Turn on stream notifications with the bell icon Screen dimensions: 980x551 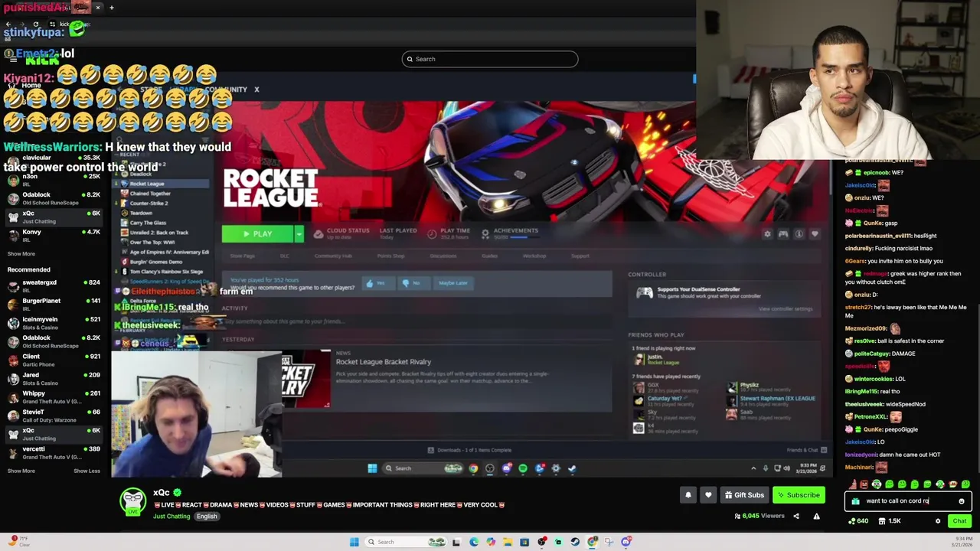688,495
